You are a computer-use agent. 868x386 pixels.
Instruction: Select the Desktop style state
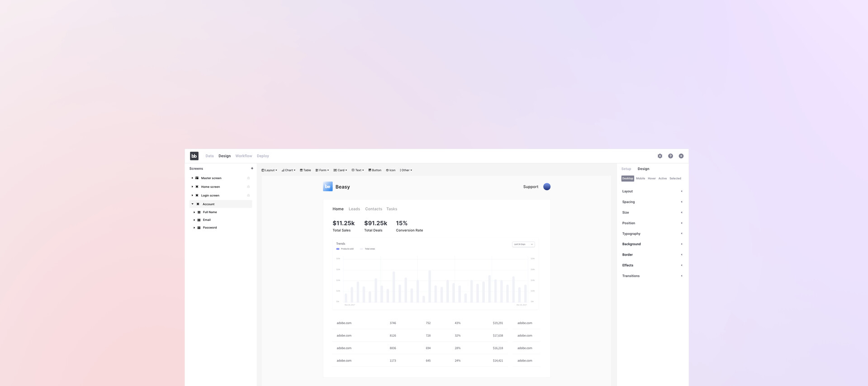point(627,178)
